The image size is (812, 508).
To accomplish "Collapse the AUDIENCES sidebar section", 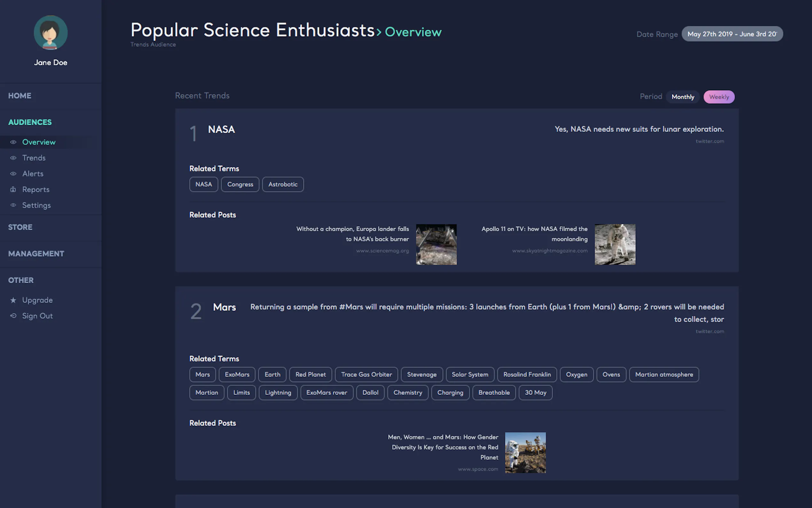I will pyautogui.click(x=30, y=122).
